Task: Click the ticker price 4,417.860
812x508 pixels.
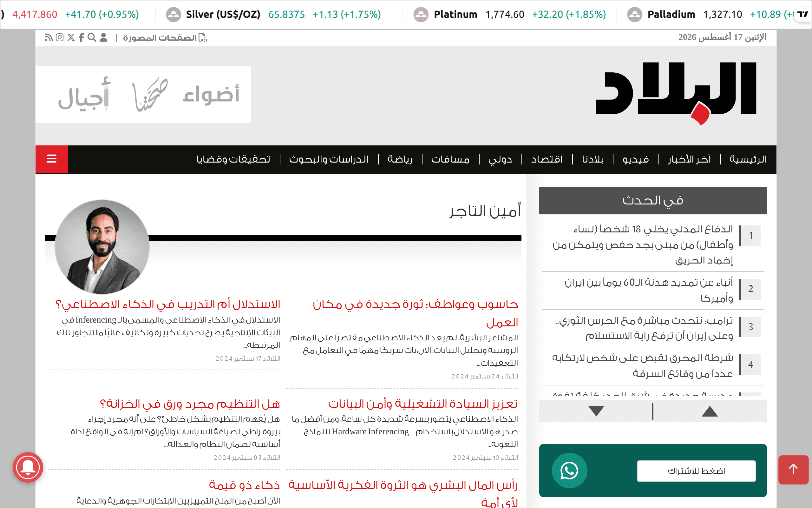Action: coord(35,15)
